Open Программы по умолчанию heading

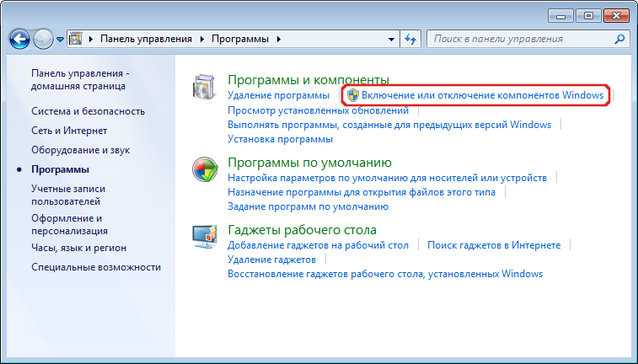pos(309,163)
